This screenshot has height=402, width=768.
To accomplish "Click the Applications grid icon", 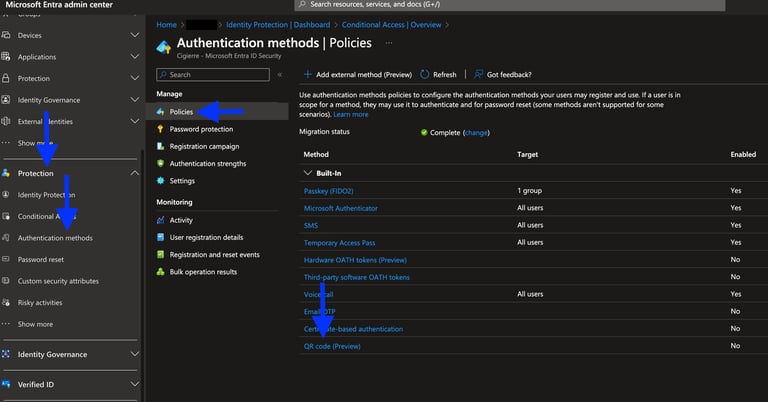I will point(6,57).
